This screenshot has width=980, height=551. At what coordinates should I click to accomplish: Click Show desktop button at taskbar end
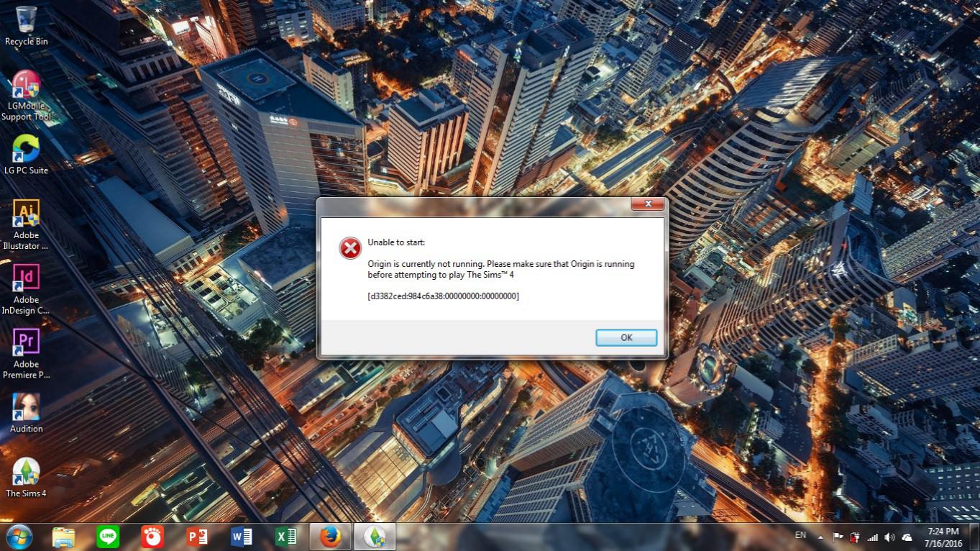(974, 537)
